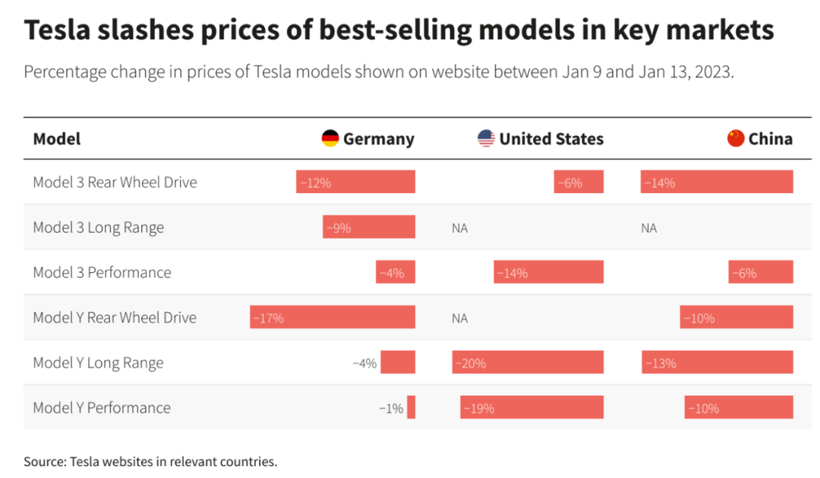Screen dimensions: 820x478
Task: Click China's −14% Model 3 bar
Action: coord(717,182)
